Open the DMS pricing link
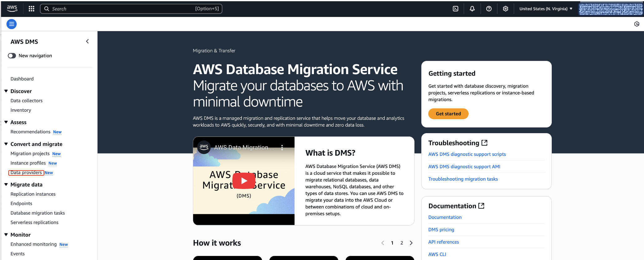The height and width of the screenshot is (260, 644). click(x=441, y=230)
